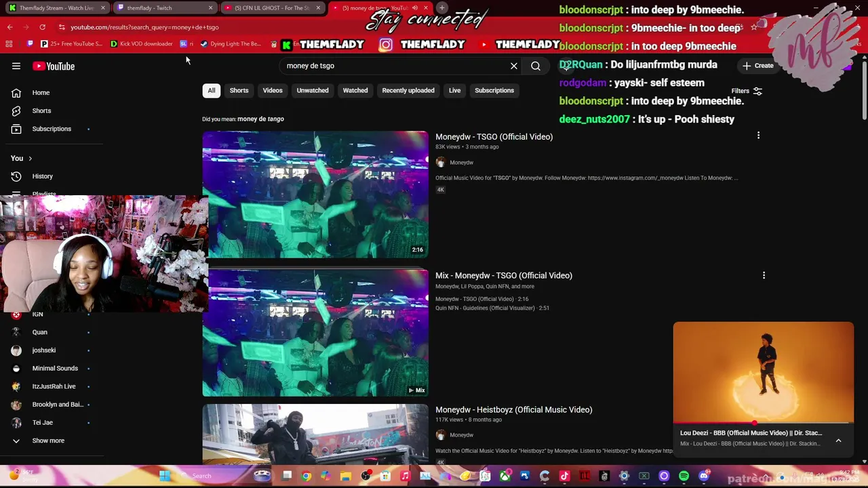The image size is (868, 488).
Task: Open Dying Light: The Be... bookmark
Action: 231,44
